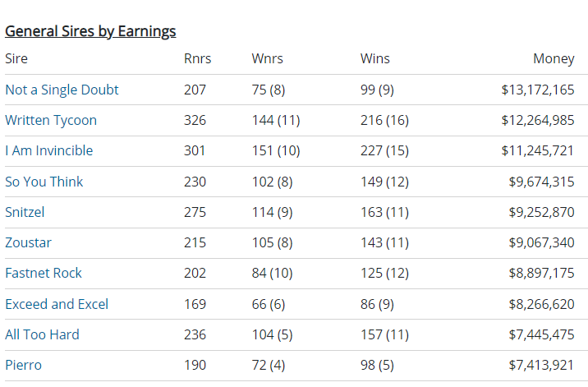The height and width of the screenshot is (387, 588).
Task: Select the I Am Invincible link
Action: (49, 150)
